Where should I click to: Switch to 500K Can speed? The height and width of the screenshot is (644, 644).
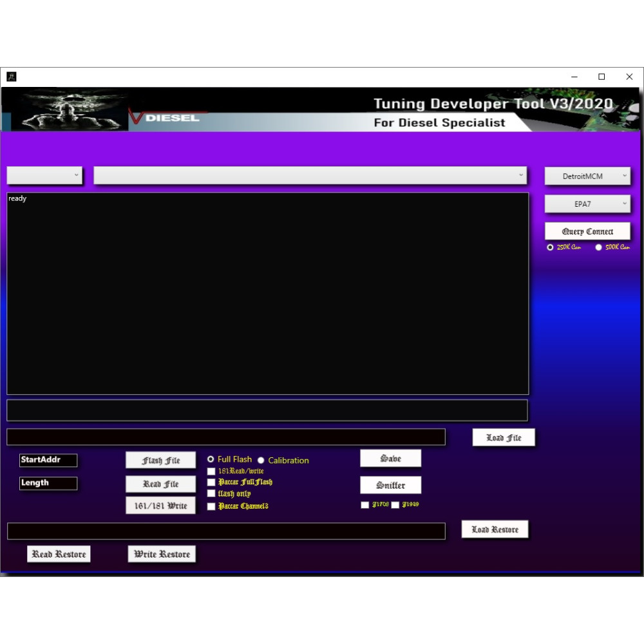598,247
